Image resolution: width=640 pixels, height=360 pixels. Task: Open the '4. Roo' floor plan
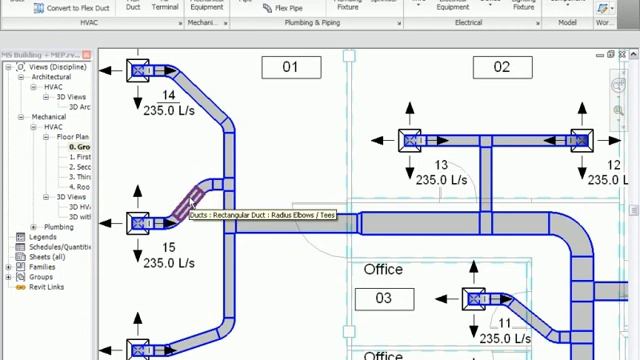point(80,187)
